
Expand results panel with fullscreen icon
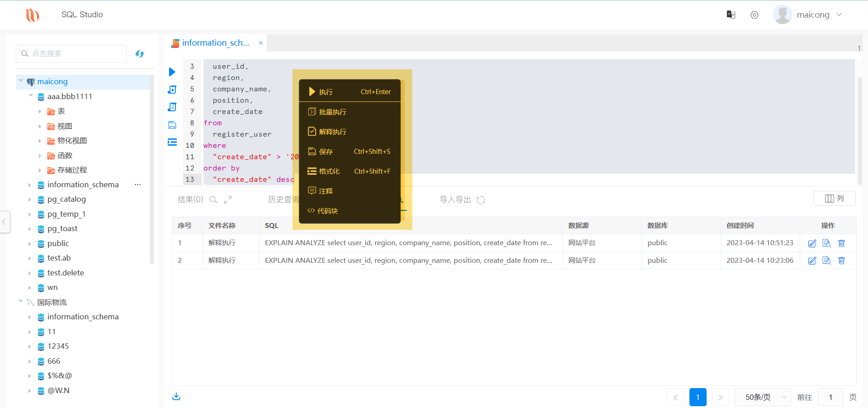[228, 199]
